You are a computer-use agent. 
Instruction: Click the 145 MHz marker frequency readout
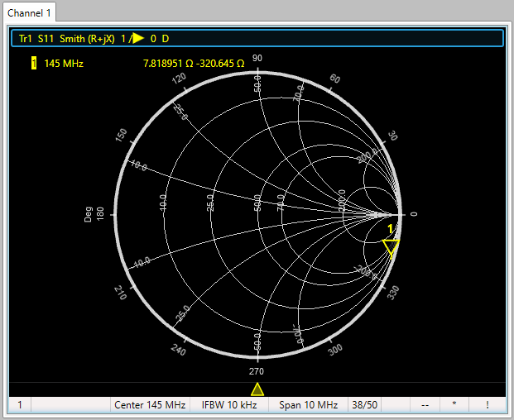(64, 64)
